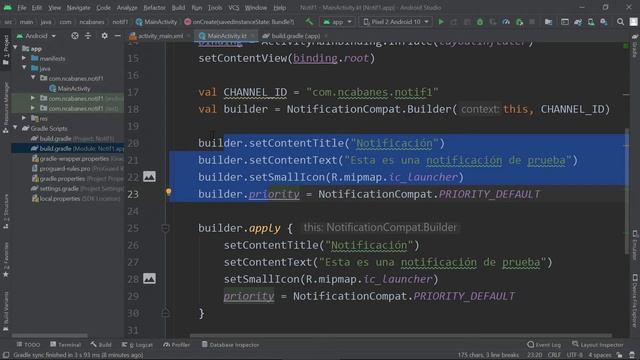Image resolution: width=640 pixels, height=360 pixels.
Task: Open the Build menu
Action: pyautogui.click(x=178, y=8)
